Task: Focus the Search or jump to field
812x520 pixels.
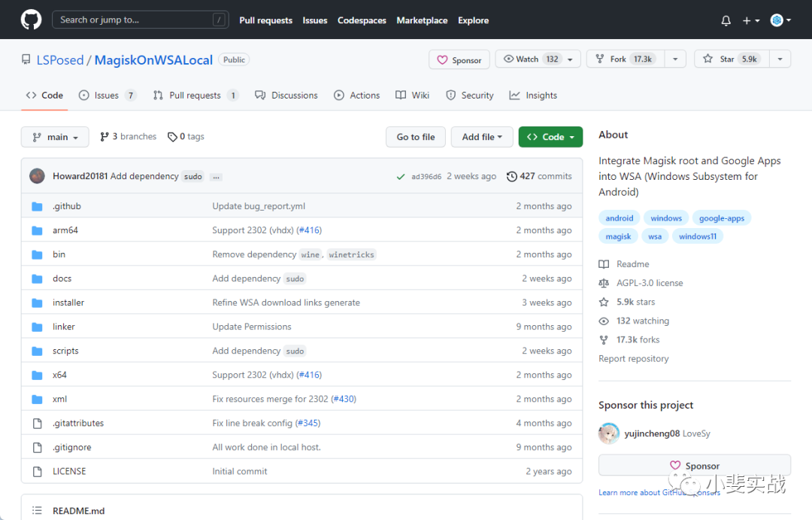Action: pos(141,20)
